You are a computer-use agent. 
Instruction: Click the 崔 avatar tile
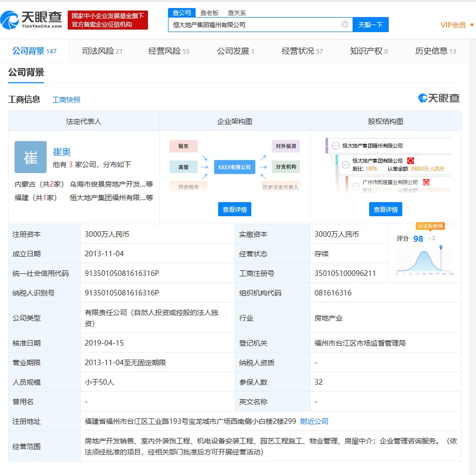pos(31,157)
